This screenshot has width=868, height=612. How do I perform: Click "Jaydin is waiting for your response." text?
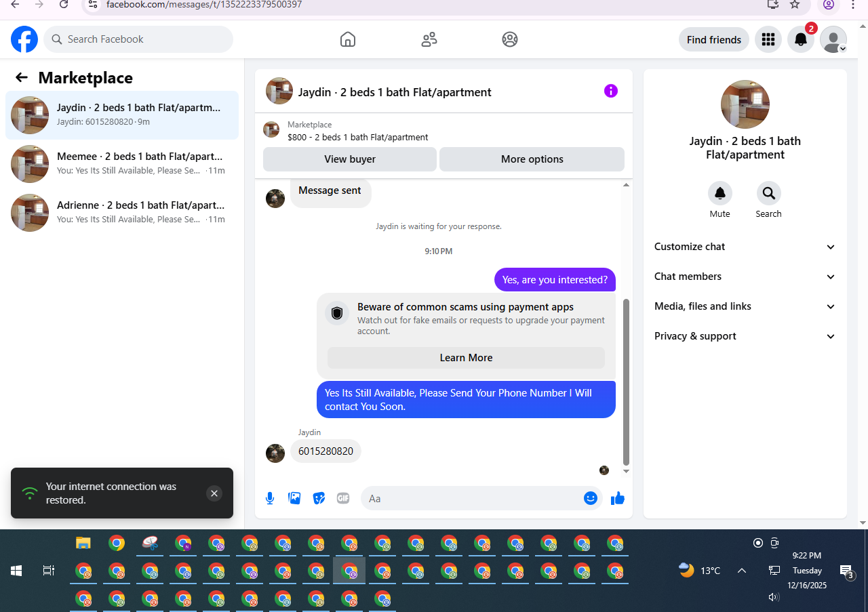coord(439,226)
